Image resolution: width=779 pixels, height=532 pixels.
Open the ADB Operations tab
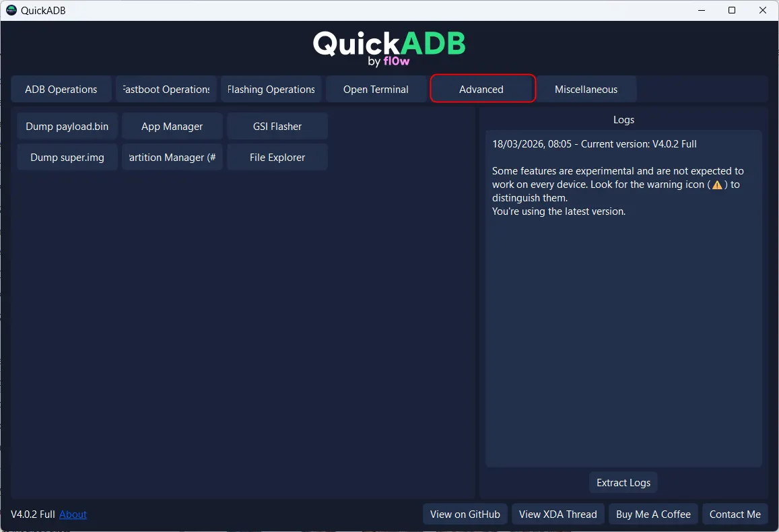61,90
